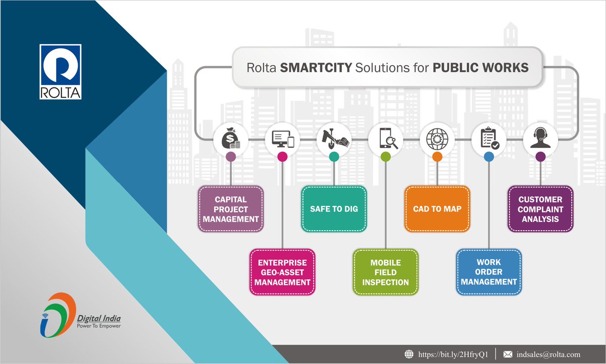Click the globe icon beside the bit.ly link
Screen dimensions: 606x364
(409, 355)
